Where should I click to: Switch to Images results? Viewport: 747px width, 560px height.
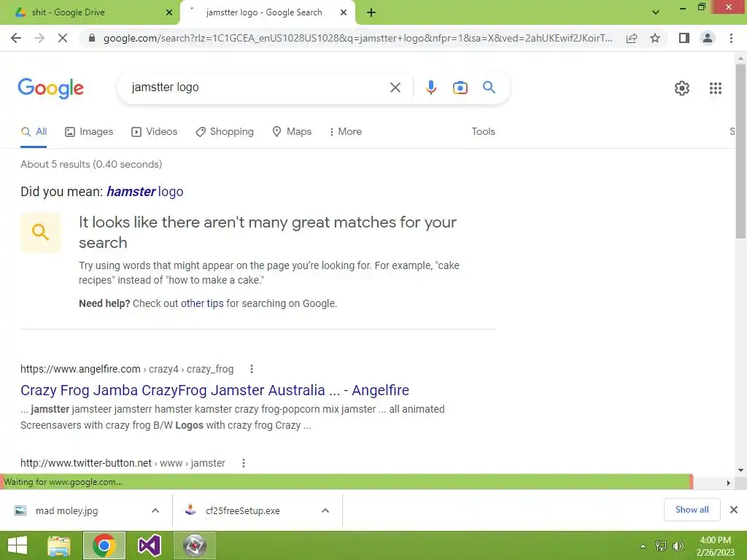pos(89,131)
